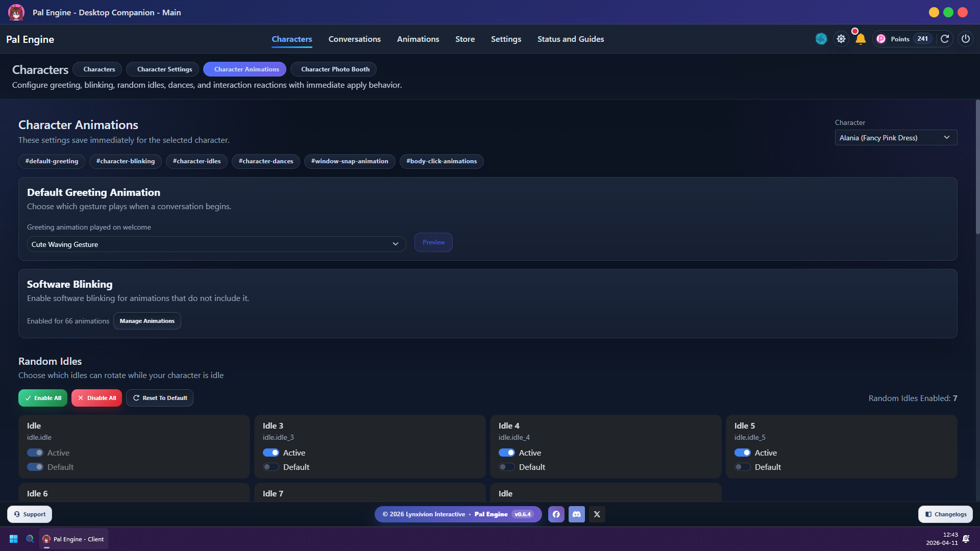Click the page vertical scrollbar
This screenshot has width=980, height=551.
point(977,167)
